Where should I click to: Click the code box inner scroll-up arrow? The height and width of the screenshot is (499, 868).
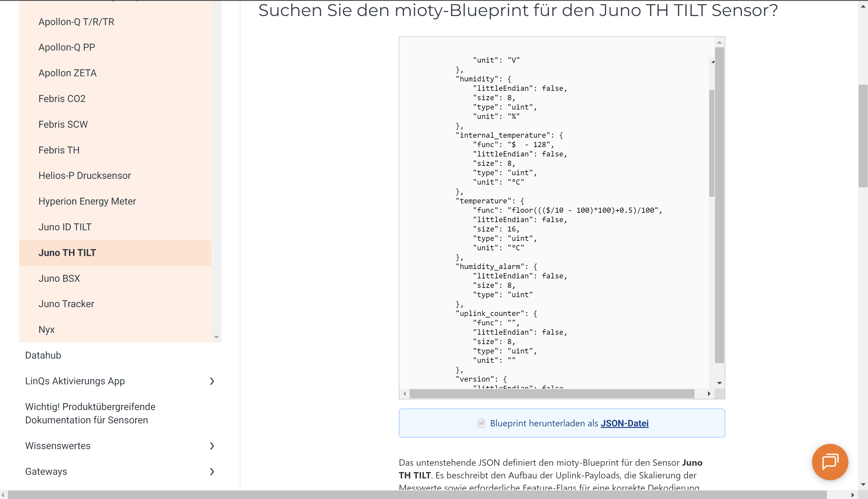713,62
